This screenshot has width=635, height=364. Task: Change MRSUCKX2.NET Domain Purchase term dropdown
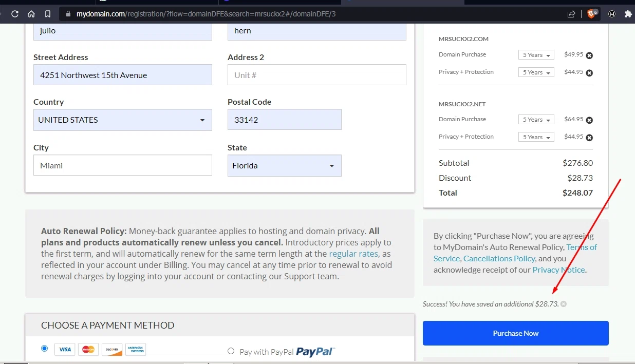tap(536, 120)
